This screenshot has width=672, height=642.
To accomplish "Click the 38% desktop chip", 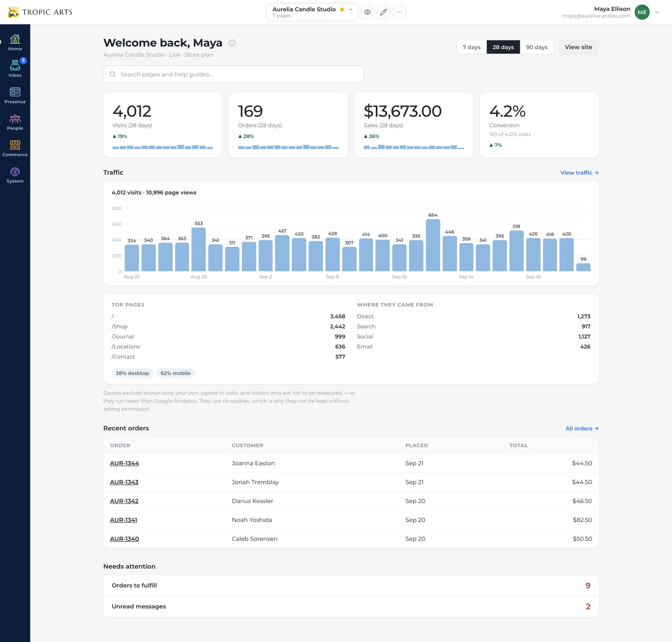I will coord(132,373).
